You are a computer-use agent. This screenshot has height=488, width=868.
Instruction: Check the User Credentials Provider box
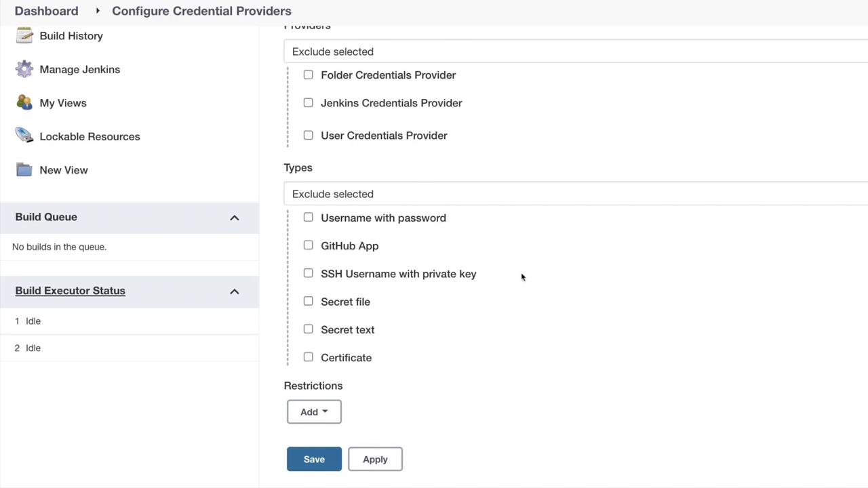(x=309, y=135)
